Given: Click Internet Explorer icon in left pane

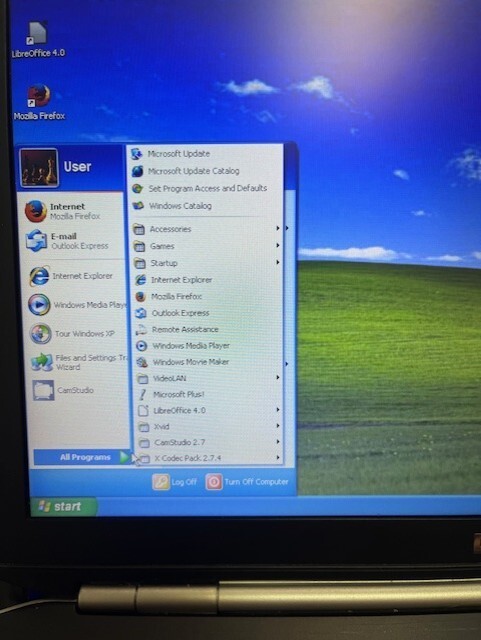Looking at the screenshot, I should 39,276.
